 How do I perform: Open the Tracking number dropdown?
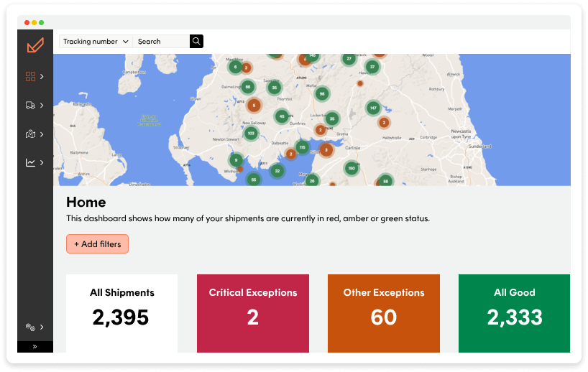point(96,41)
